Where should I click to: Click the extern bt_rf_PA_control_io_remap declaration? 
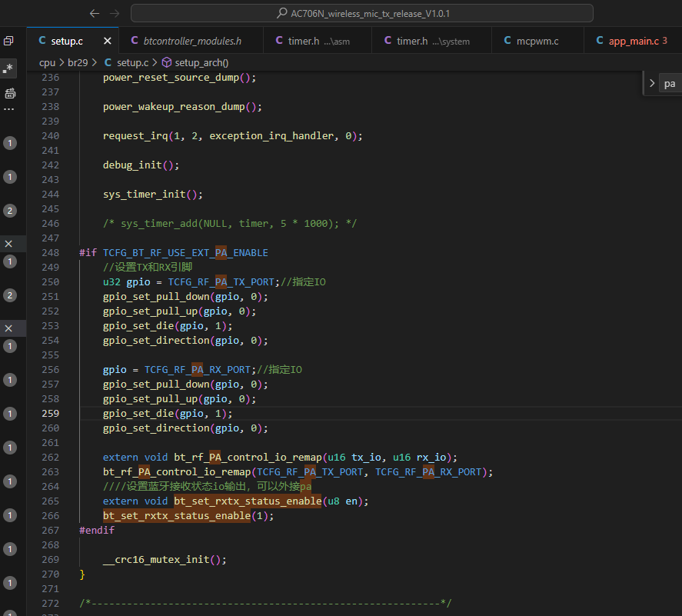[280, 458]
